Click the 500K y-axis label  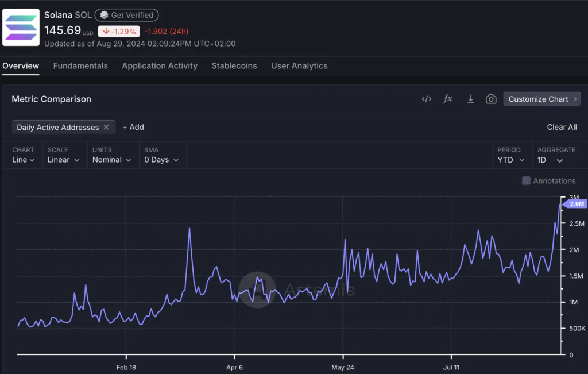tap(577, 328)
